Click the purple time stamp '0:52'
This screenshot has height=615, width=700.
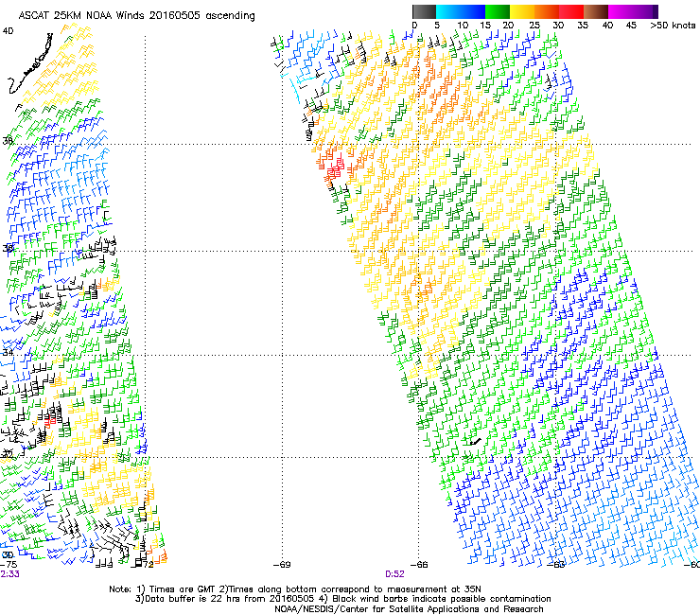point(394,574)
